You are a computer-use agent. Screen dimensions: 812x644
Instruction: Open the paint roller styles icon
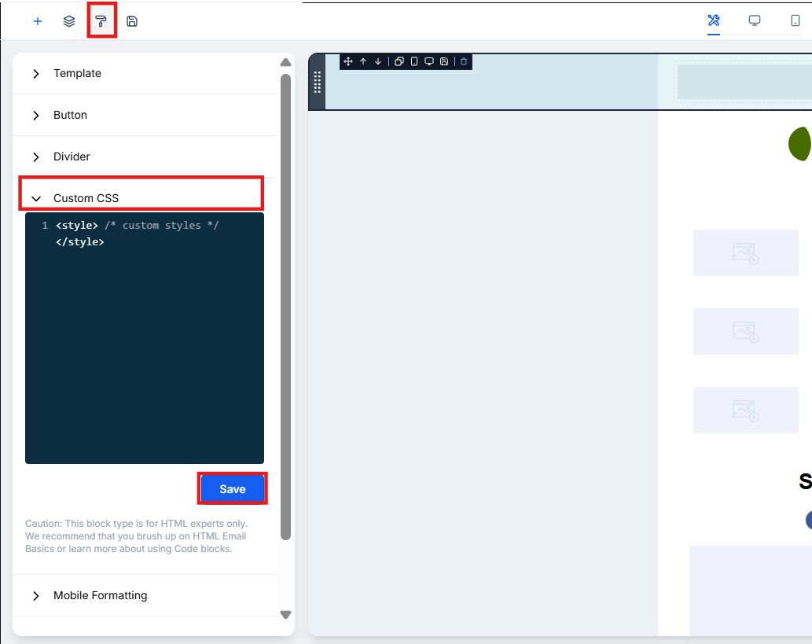click(x=101, y=21)
